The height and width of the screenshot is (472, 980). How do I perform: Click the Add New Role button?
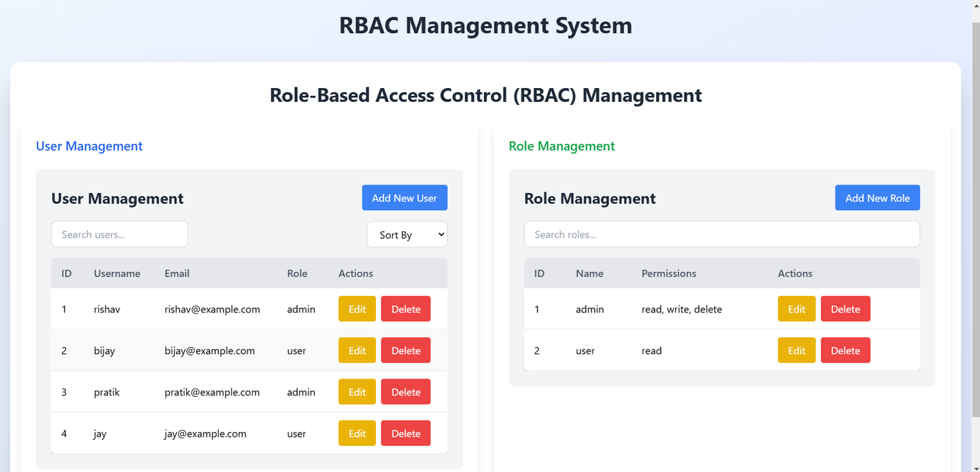[877, 198]
